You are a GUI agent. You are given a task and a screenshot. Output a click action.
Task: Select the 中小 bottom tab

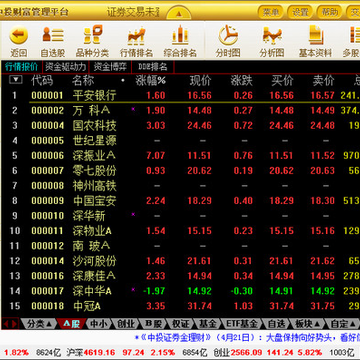[99, 324]
